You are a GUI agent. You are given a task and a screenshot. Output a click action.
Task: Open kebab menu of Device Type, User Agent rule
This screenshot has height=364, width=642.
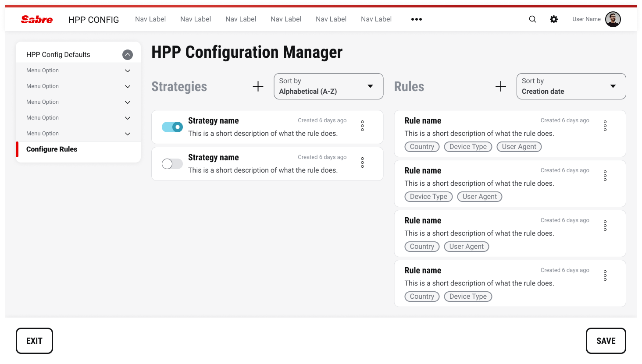point(605,176)
